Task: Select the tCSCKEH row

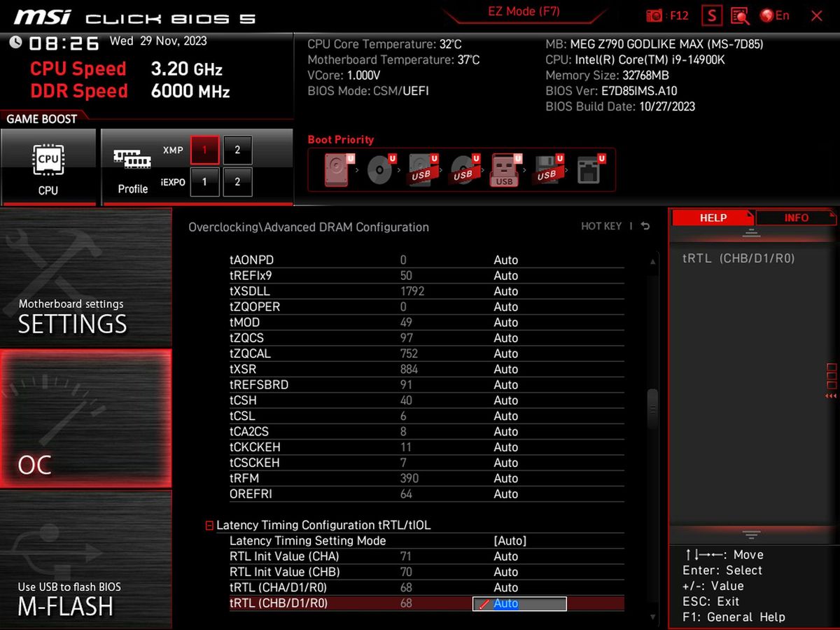Action: [427, 463]
